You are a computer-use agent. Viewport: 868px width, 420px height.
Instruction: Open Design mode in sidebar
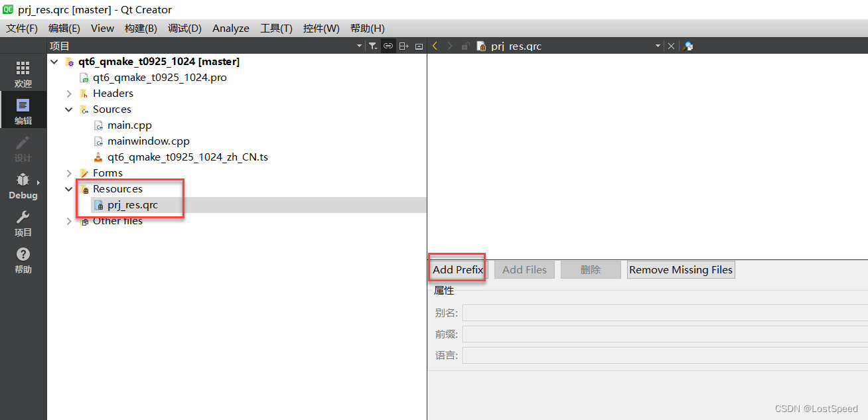coord(23,149)
